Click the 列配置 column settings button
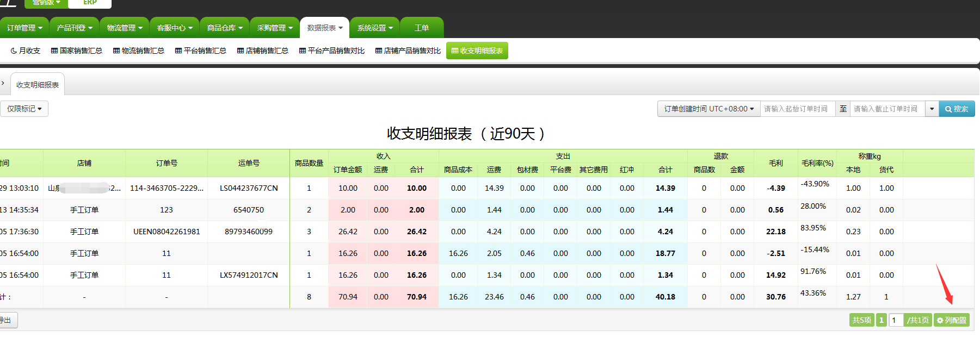Screen dimensions: 980x356 (952, 320)
